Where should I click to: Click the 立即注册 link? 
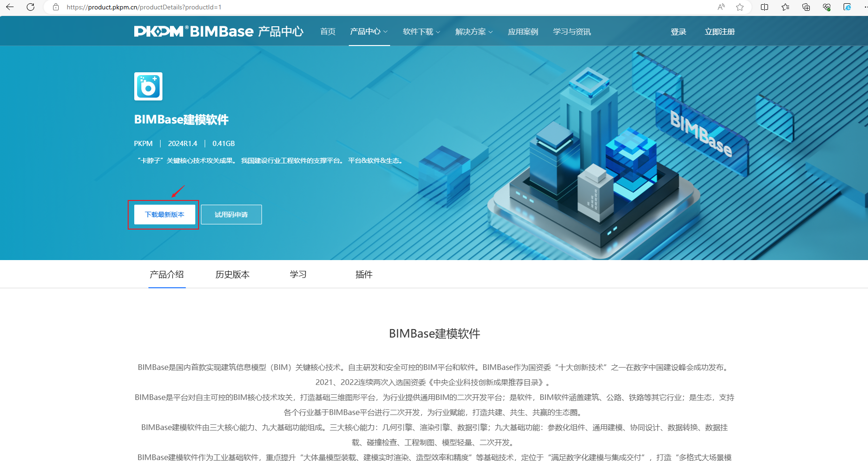(x=720, y=31)
